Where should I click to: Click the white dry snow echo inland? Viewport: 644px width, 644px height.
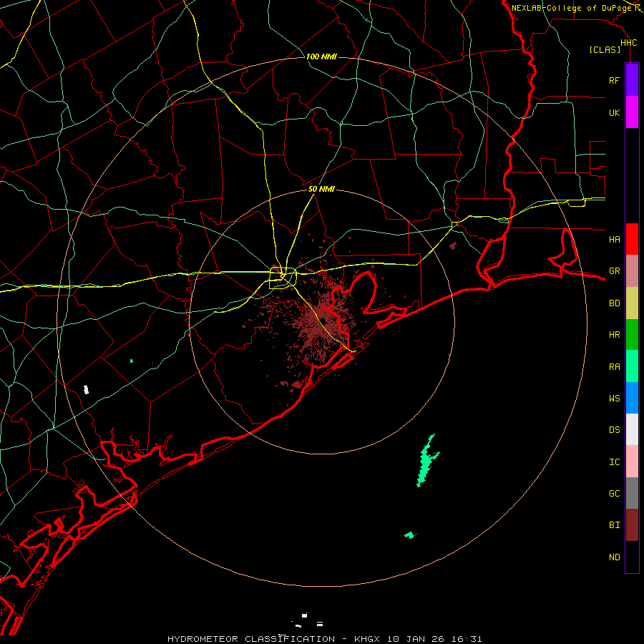point(87,390)
